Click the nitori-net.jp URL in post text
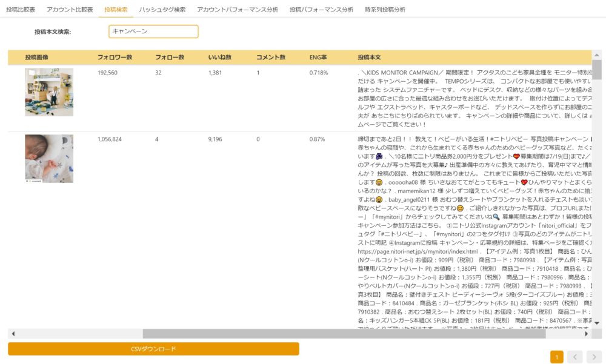The width and height of the screenshot is (606, 364). (x=418, y=251)
